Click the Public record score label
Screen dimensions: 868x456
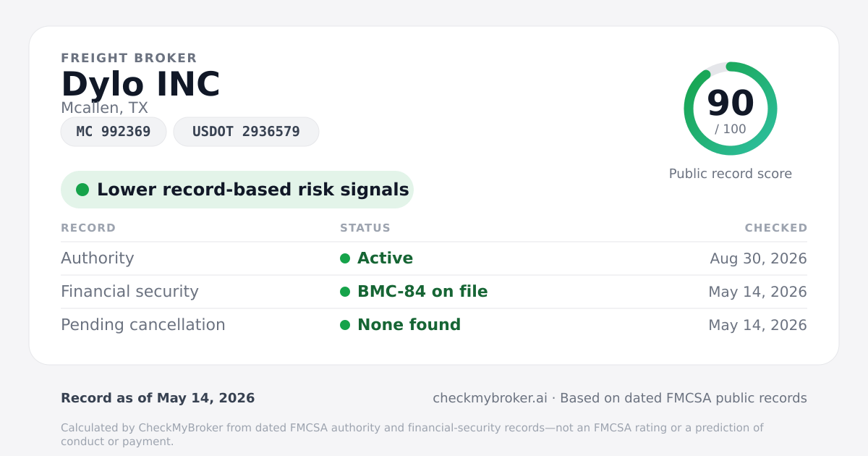731,174
